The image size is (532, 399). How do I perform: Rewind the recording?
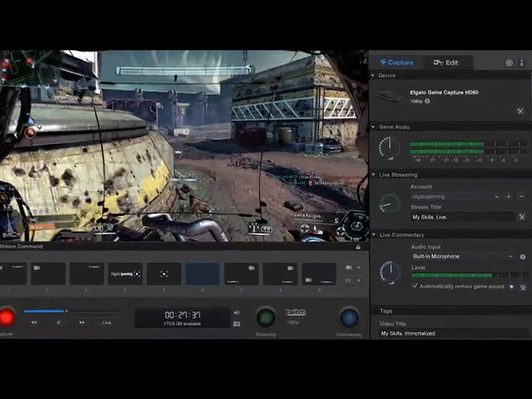tap(34, 322)
